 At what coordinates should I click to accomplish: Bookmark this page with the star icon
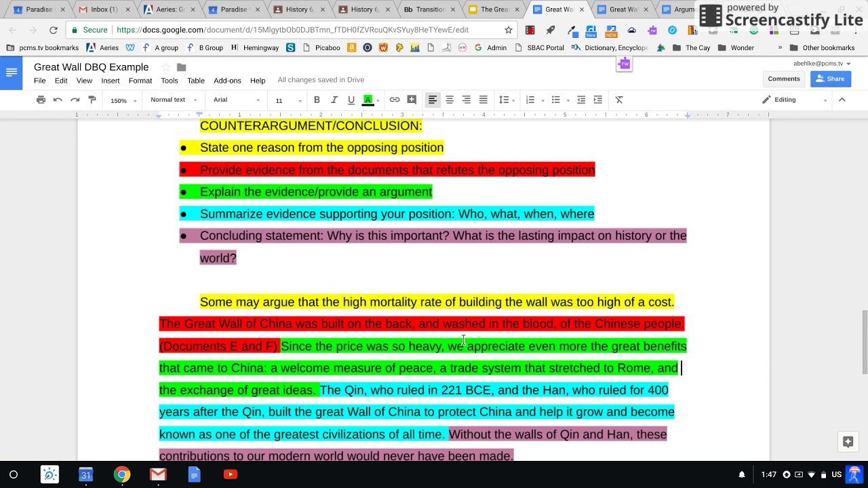[509, 30]
